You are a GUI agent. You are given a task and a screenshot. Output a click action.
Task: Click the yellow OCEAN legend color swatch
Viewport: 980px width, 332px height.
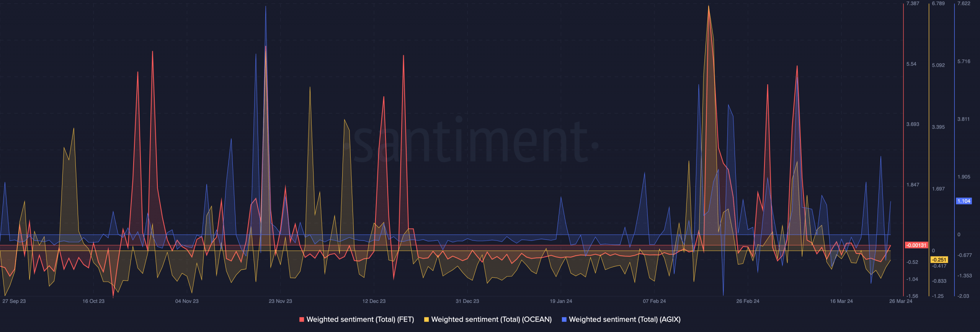click(426, 319)
